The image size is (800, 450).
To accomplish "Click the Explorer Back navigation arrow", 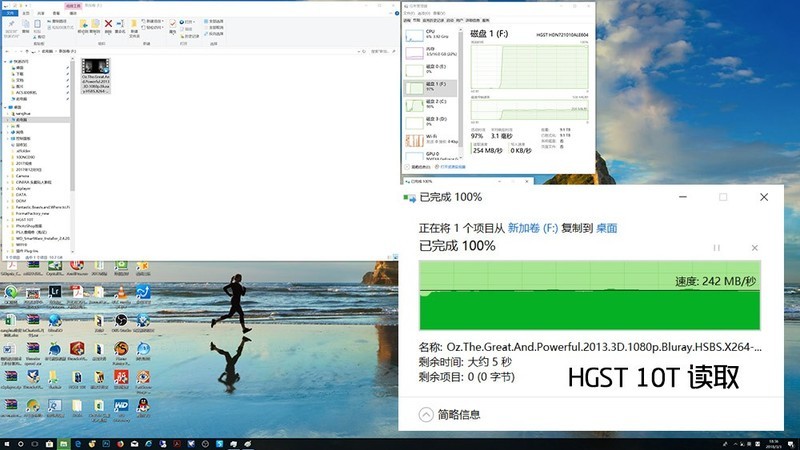I will (7, 52).
